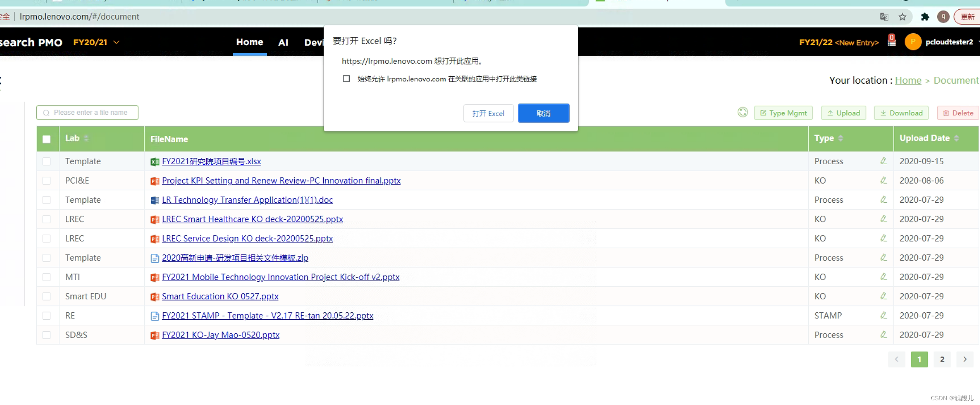Viewport: 980px width, 405px height.
Task: Edit type for Smart Education KO row
Action: click(883, 296)
